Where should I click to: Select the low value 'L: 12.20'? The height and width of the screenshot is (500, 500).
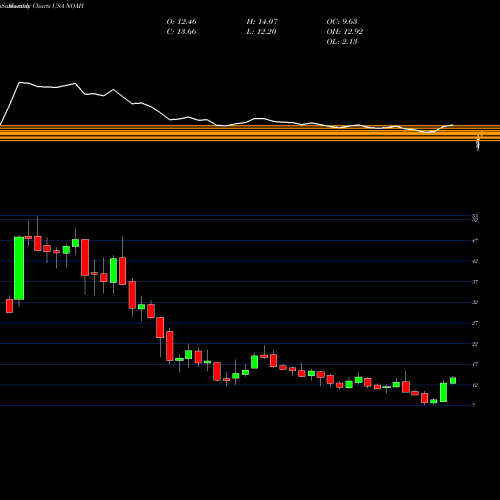click(261, 31)
